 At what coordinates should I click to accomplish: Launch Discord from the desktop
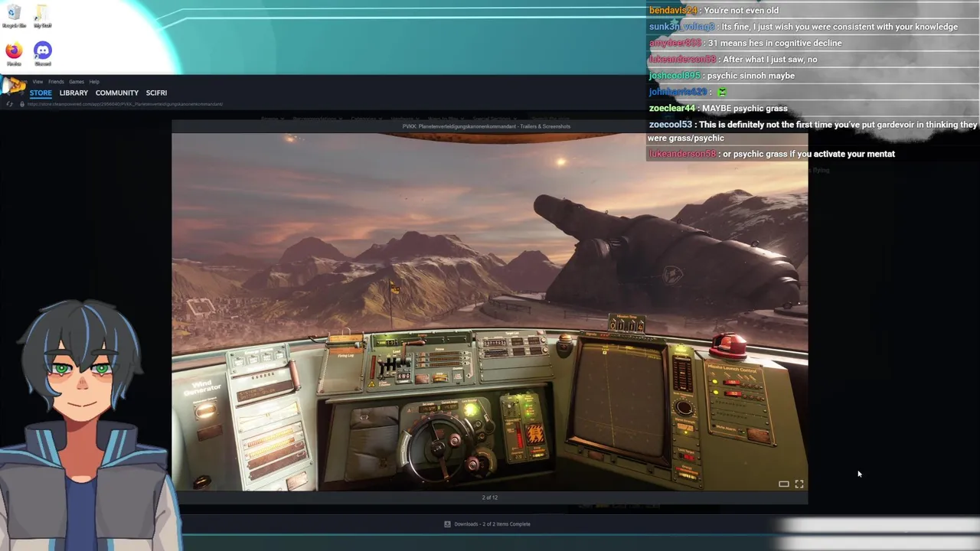tap(43, 54)
